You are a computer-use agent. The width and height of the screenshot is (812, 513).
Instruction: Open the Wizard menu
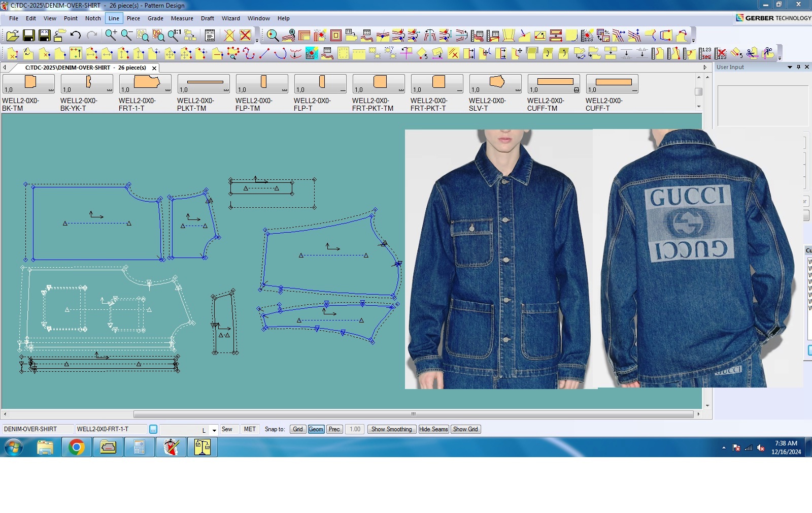coord(230,18)
